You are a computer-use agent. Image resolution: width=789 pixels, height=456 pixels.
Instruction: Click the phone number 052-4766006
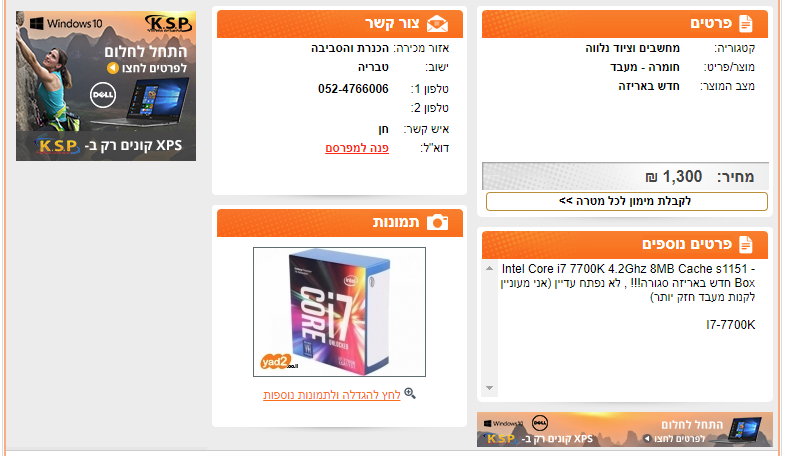tap(353, 89)
